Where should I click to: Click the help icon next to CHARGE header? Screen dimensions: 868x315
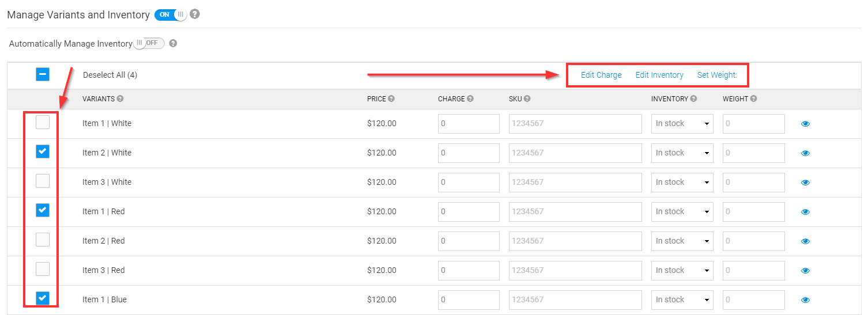[x=470, y=99]
